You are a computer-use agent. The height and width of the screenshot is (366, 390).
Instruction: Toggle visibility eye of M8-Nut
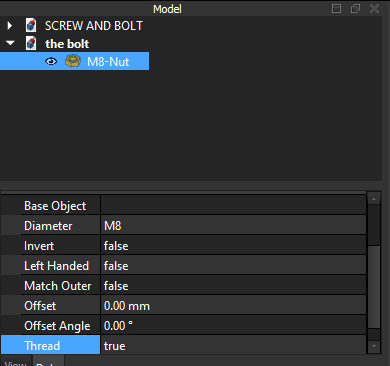pos(51,61)
